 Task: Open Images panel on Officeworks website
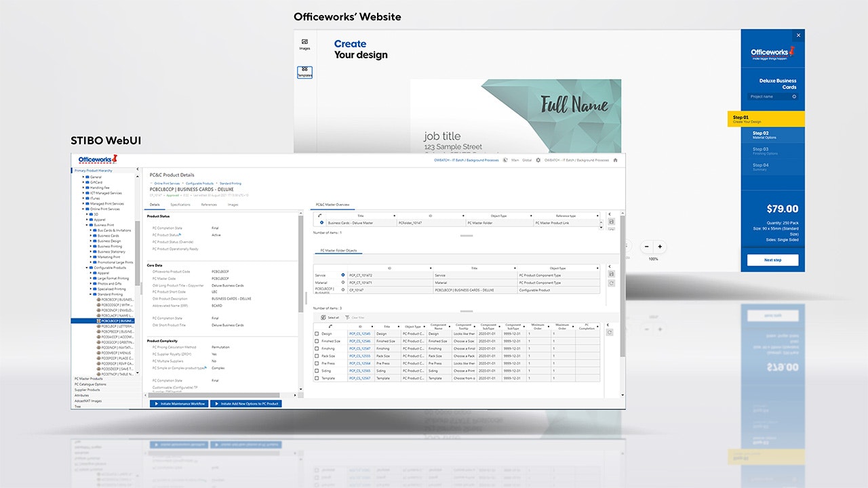click(304, 44)
